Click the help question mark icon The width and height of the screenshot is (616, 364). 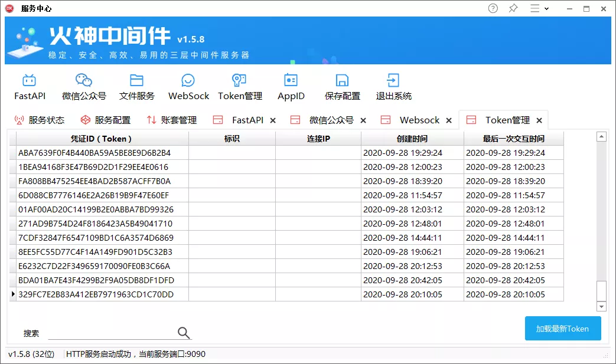493,8
